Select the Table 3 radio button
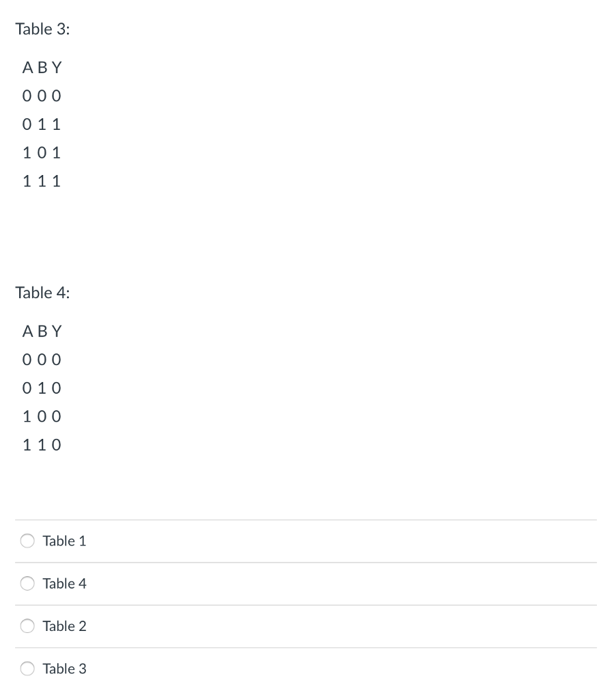 point(27,669)
